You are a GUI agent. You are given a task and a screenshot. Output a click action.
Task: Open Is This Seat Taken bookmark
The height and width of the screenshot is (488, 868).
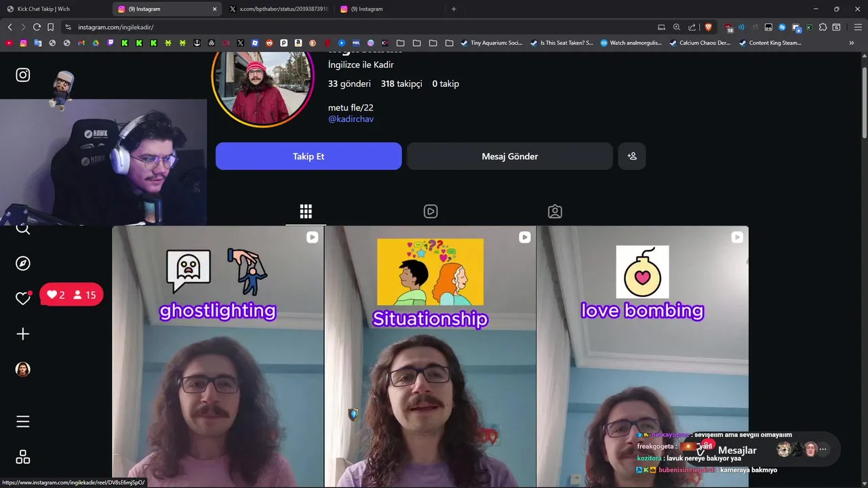click(x=561, y=43)
